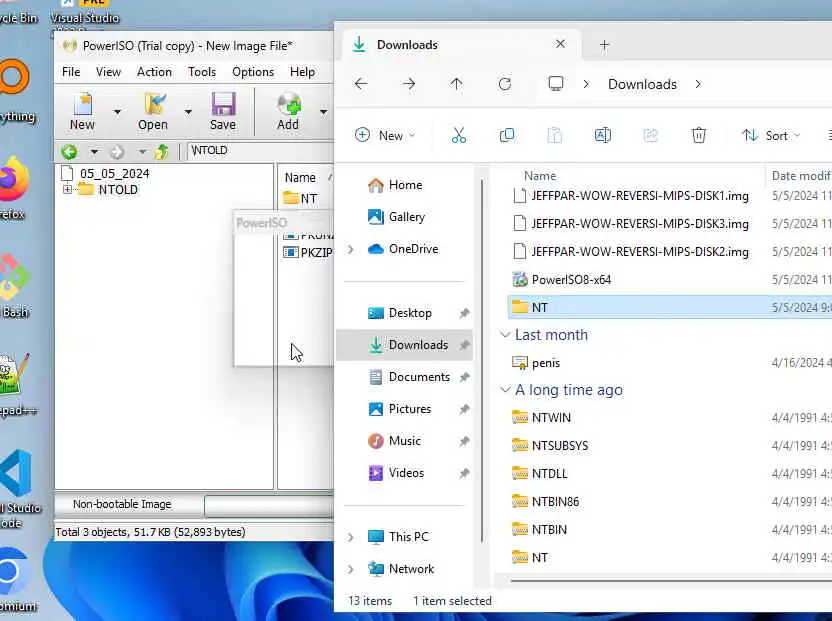Select PowerISO8-x64 installer file

571,280
